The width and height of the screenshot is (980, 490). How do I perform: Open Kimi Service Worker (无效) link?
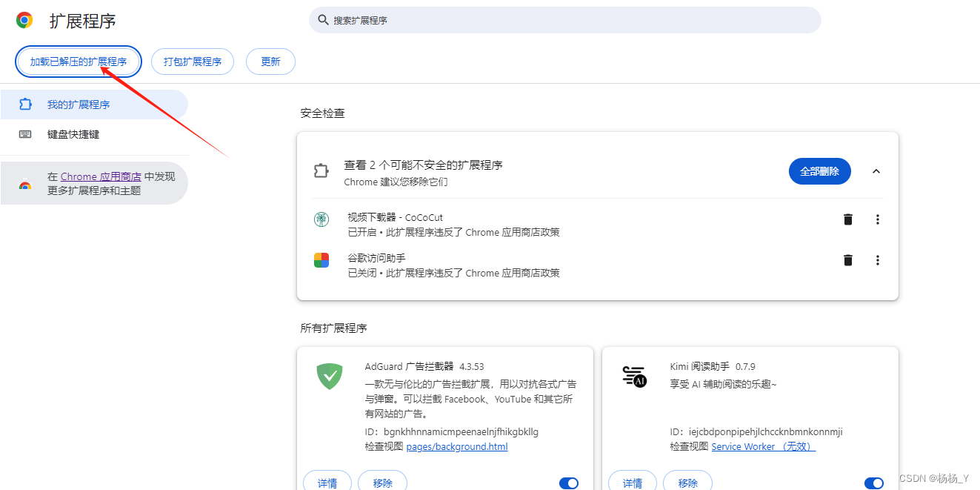pyautogui.click(x=764, y=446)
